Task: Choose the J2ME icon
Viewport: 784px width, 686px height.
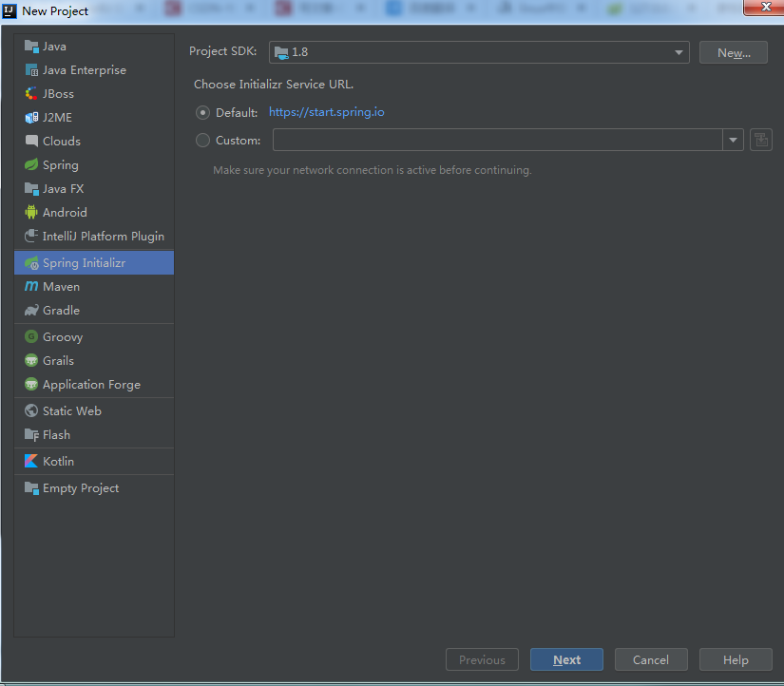Action: [31, 118]
